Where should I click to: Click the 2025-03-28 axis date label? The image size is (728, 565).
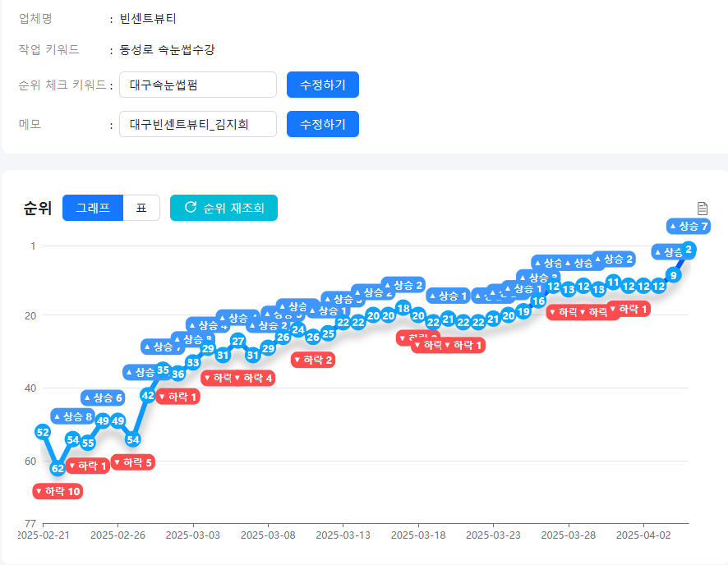click(x=569, y=535)
